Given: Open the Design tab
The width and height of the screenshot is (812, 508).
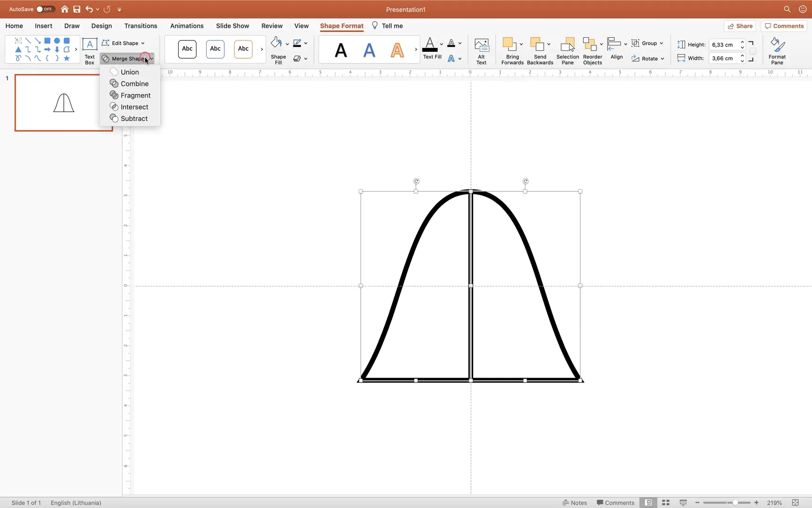Looking at the screenshot, I should [x=101, y=26].
